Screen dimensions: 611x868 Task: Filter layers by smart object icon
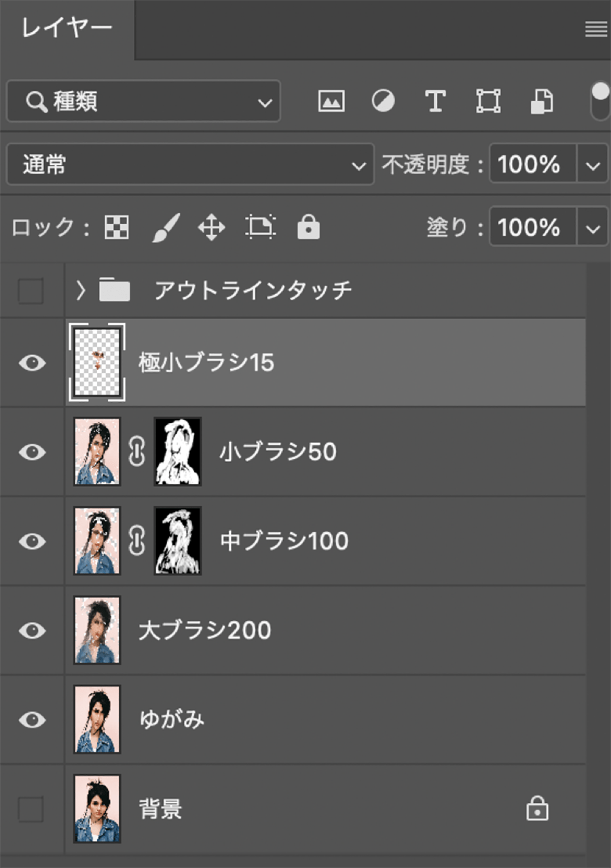pyautogui.click(x=541, y=101)
